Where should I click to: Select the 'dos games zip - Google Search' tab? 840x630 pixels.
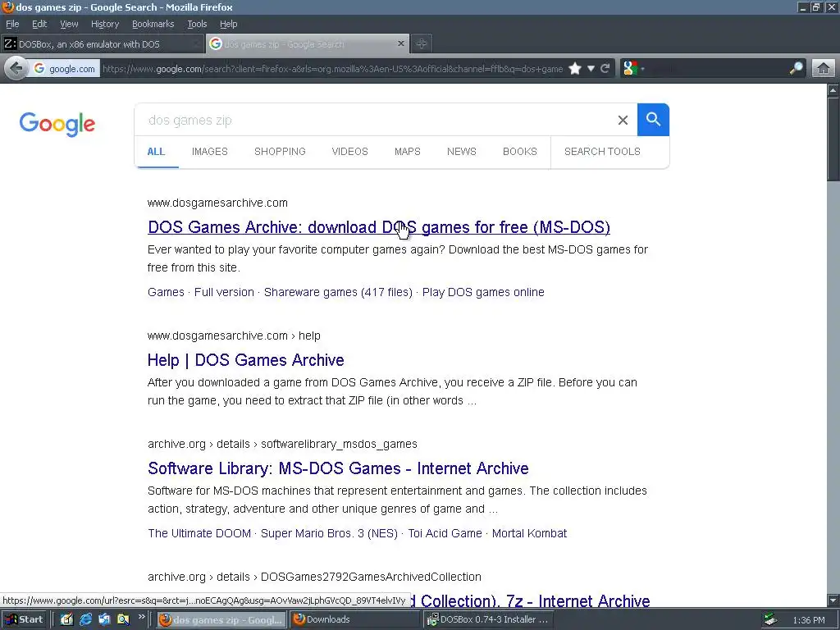[x=308, y=44]
